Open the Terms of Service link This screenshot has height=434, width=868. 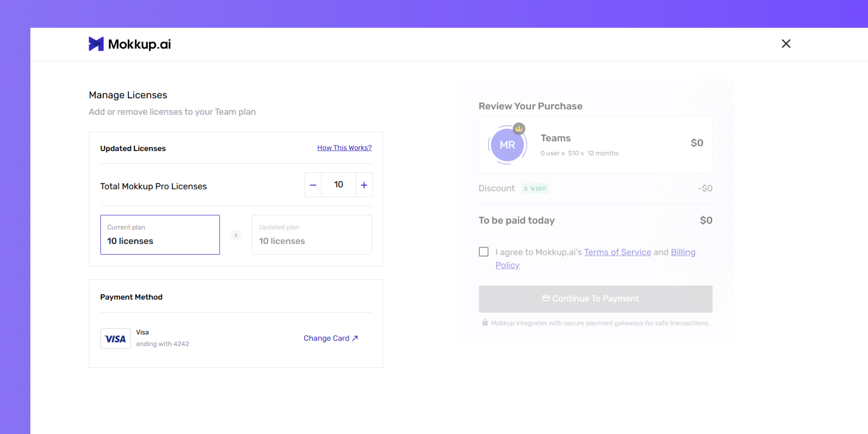(x=617, y=252)
